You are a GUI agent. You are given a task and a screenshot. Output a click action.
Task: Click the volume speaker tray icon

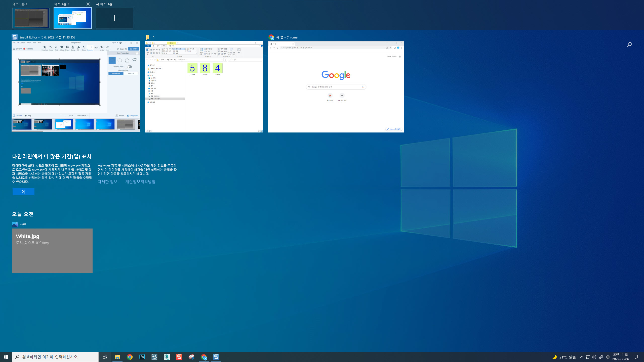click(594, 357)
